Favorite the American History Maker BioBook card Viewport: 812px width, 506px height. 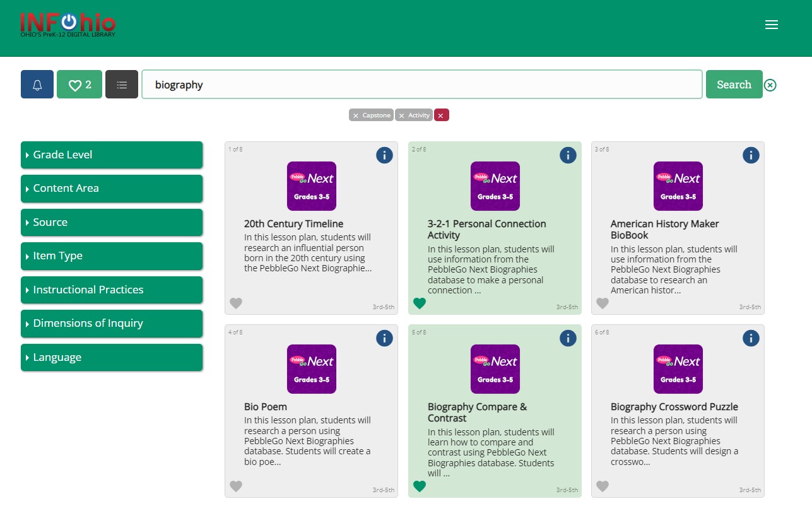click(x=603, y=303)
